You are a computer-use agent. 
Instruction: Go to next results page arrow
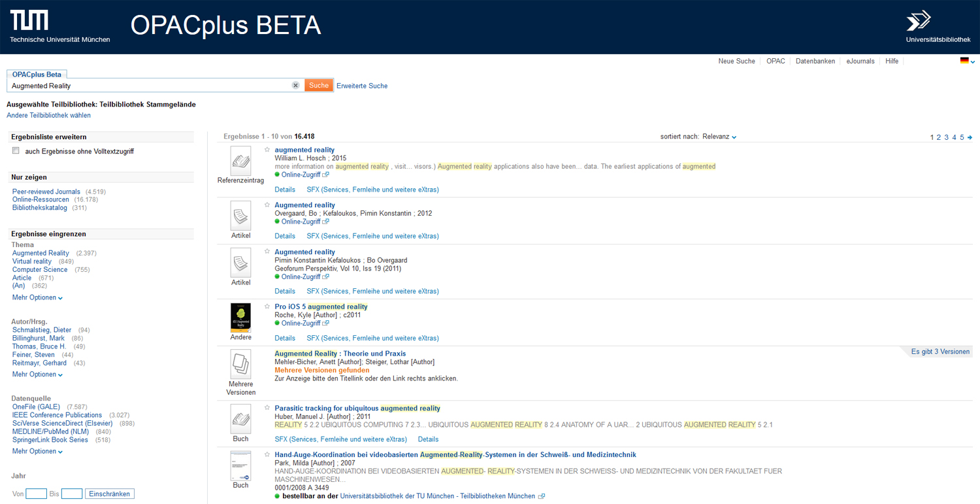tap(970, 137)
